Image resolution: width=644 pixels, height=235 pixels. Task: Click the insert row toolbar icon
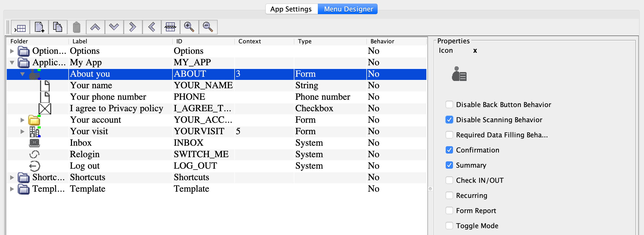20,27
